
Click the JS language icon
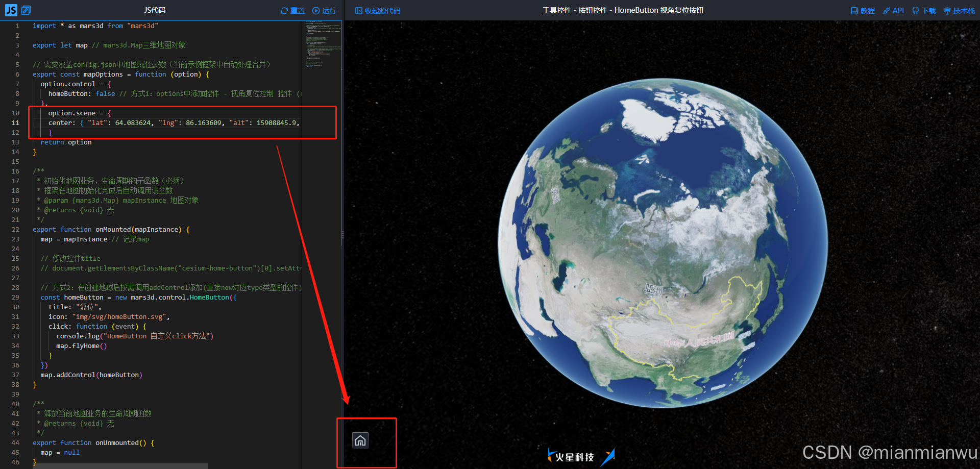11,10
